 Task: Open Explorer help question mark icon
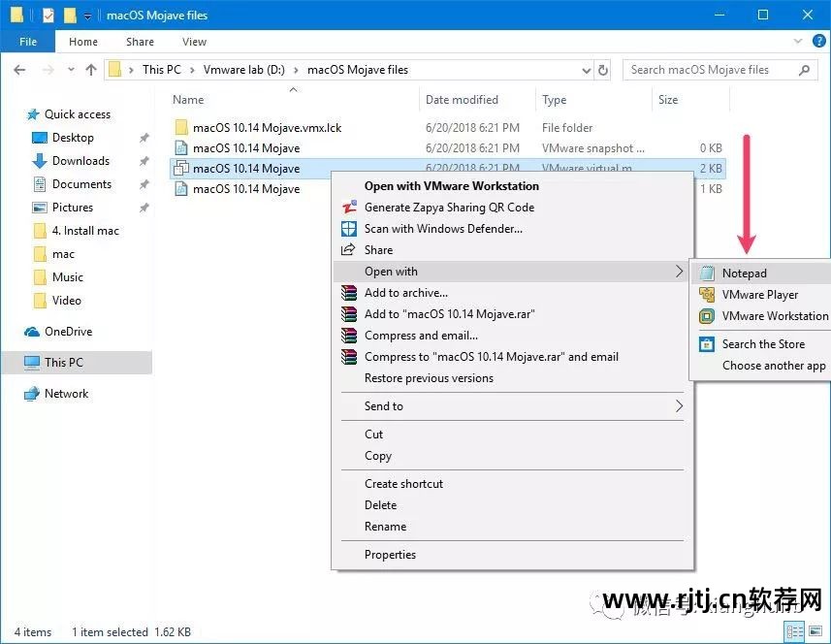point(818,42)
